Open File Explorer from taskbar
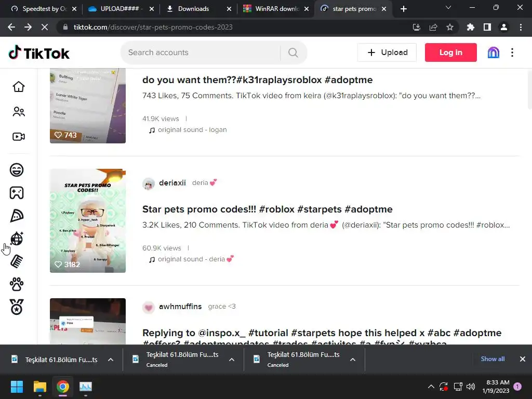The width and height of the screenshot is (532, 399). [x=39, y=387]
